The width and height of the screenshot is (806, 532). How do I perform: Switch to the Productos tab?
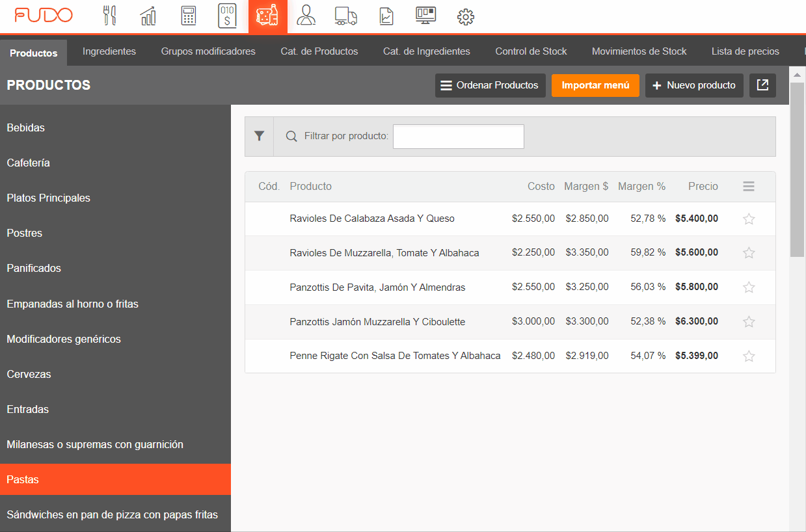click(x=34, y=53)
